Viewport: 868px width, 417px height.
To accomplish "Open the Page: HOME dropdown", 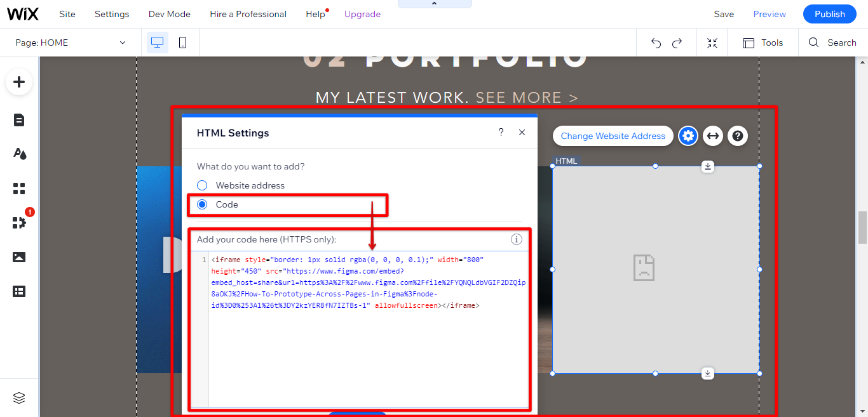I will pos(71,43).
